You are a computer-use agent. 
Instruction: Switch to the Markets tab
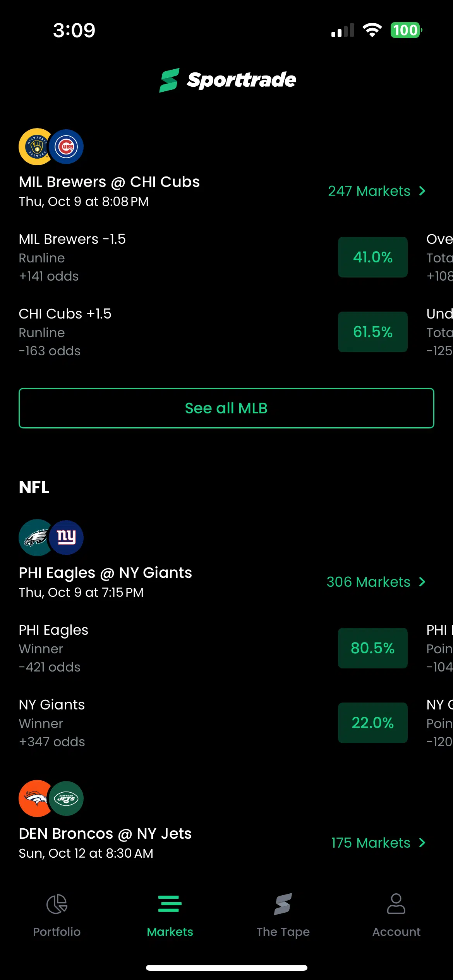click(170, 913)
